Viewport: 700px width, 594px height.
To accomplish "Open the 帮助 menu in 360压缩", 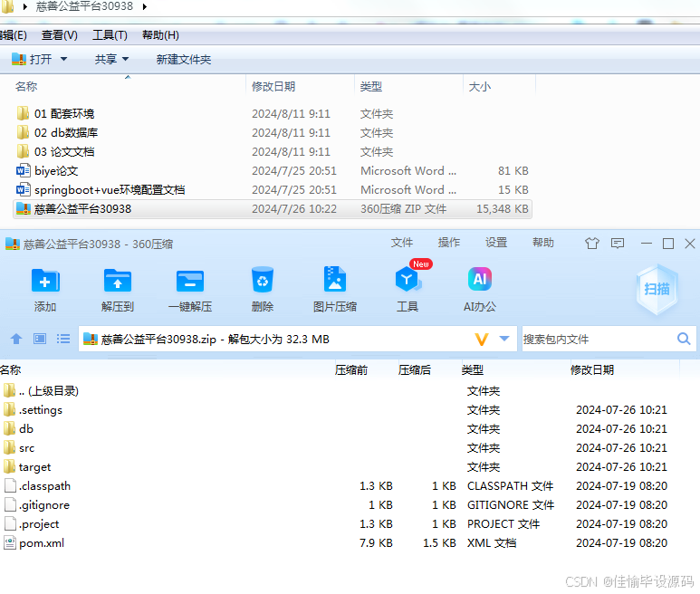I will pos(543,243).
